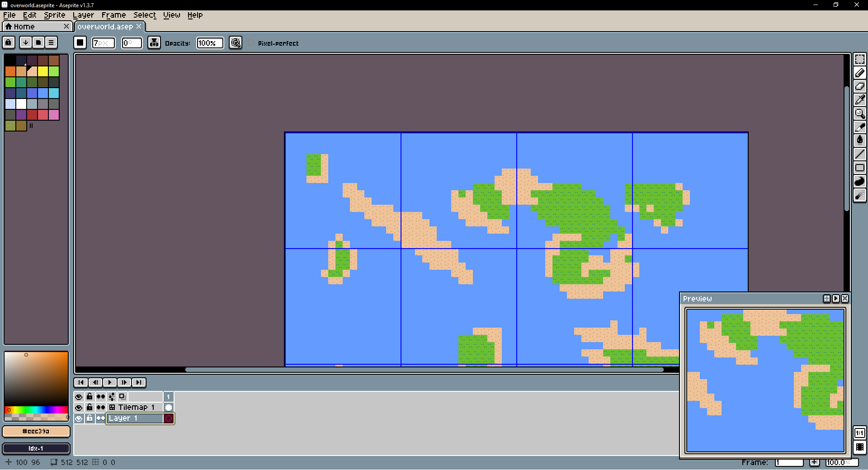Open the Sprite menu
This screenshot has width=868, height=470.
pos(54,15)
